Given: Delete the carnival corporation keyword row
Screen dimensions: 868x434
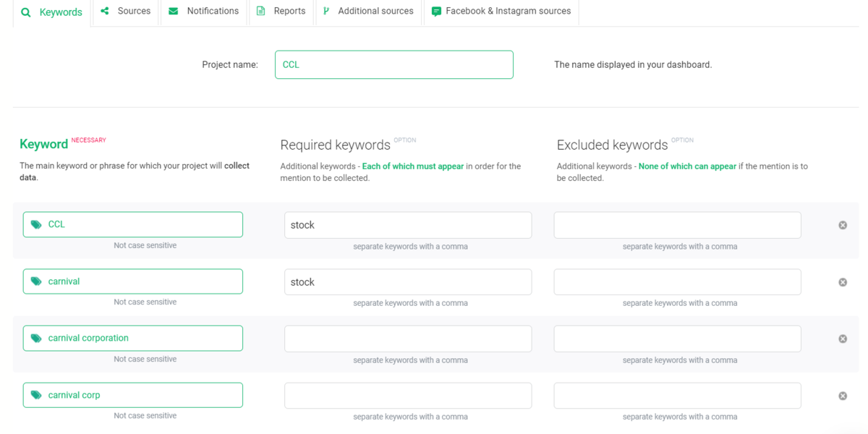Looking at the screenshot, I should pos(843,339).
